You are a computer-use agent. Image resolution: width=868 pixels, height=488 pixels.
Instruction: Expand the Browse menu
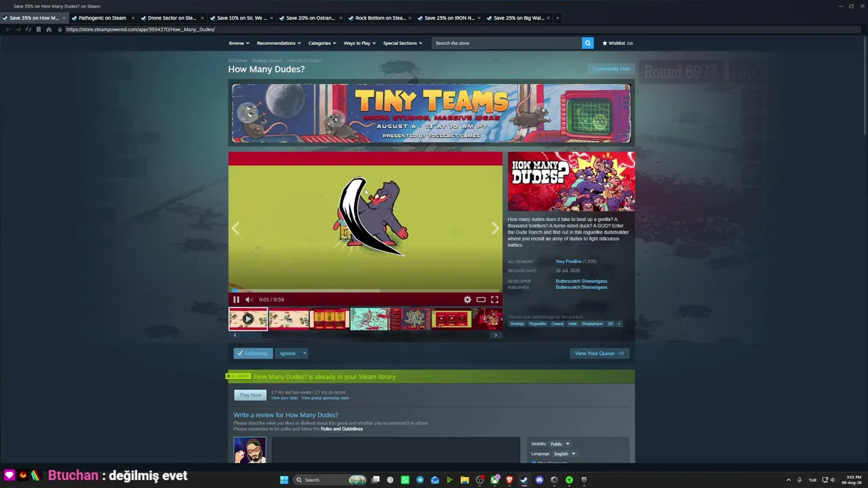239,43
